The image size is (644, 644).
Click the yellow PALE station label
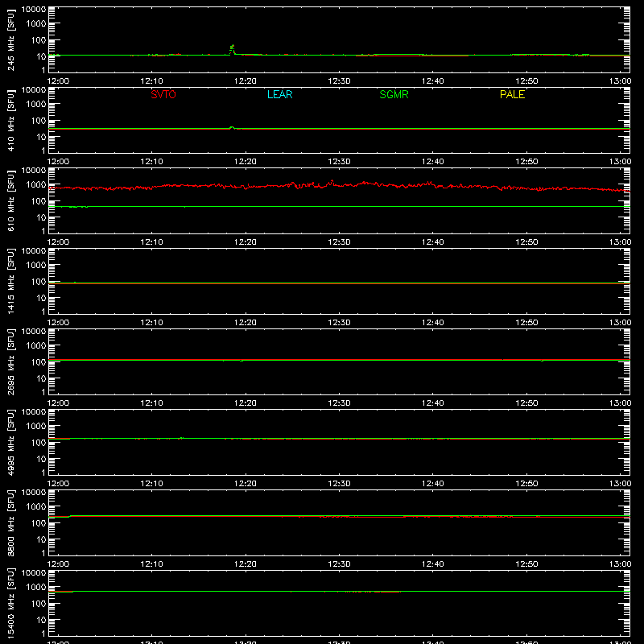click(x=512, y=94)
